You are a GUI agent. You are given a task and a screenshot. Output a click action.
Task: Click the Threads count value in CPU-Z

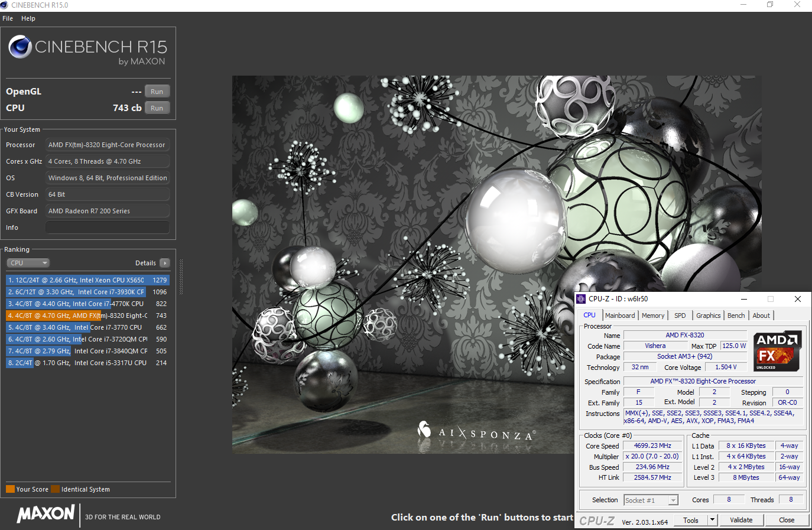[791, 500]
